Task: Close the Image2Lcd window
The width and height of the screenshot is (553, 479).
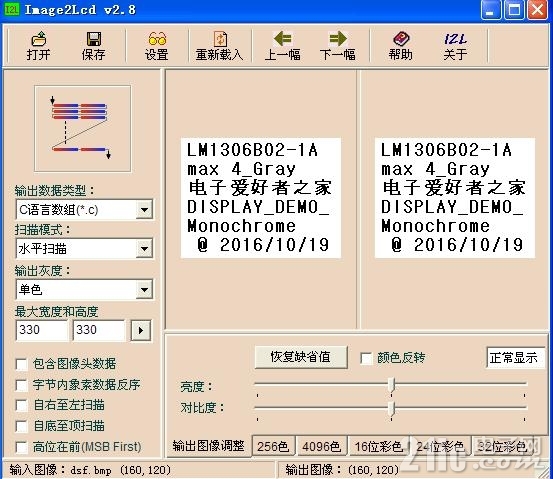Action: pos(537,10)
